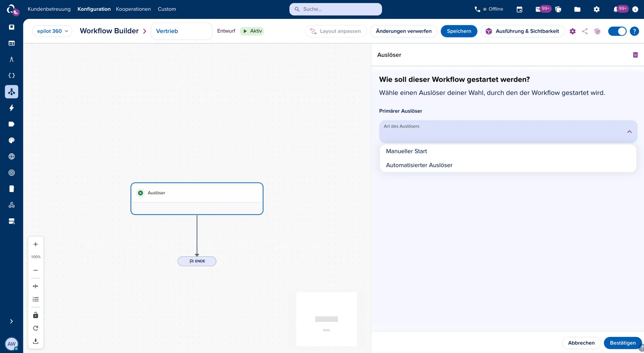The image size is (644, 353).
Task: Delete the Auslöser trigger with trash icon
Action: [x=635, y=55]
